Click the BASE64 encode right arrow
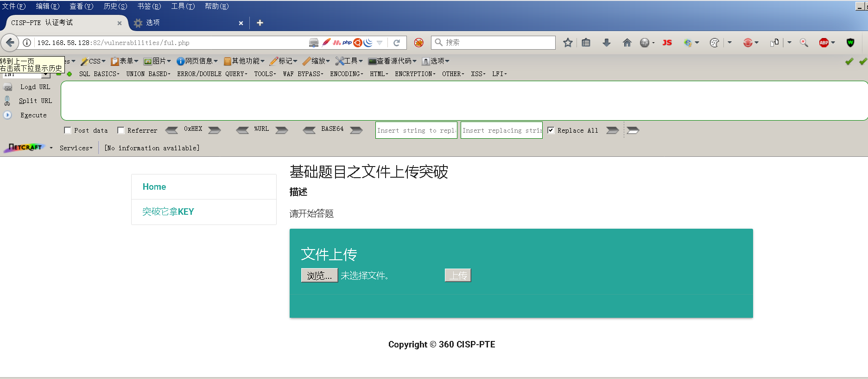This screenshot has width=868, height=379. 356,130
